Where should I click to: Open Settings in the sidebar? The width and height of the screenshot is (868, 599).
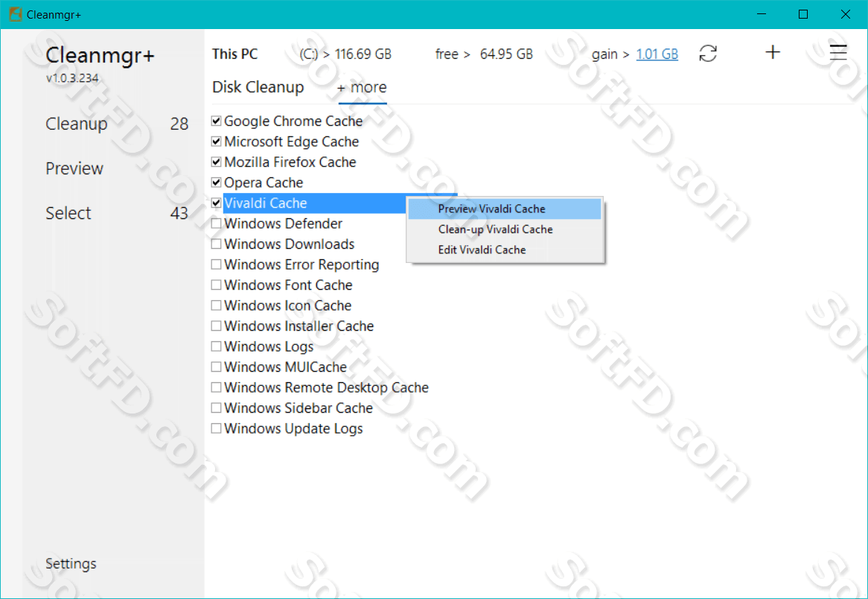tap(71, 563)
